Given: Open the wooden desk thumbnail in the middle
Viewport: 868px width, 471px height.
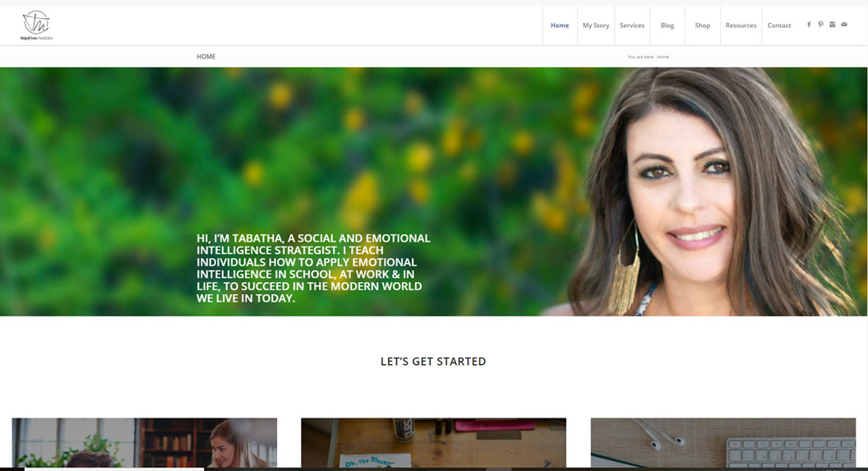Looking at the screenshot, I should pyautogui.click(x=433, y=442).
